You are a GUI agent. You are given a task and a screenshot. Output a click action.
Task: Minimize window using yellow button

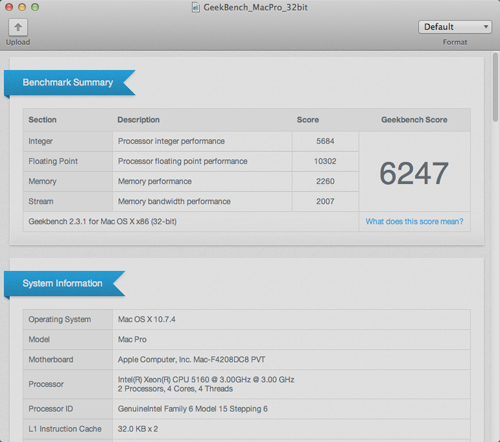[x=22, y=7]
